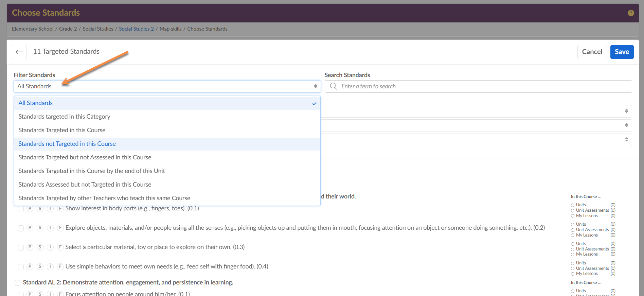Open the 'Social Studies 2' breadcrumb link
The height and width of the screenshot is (296, 644).
[136, 29]
